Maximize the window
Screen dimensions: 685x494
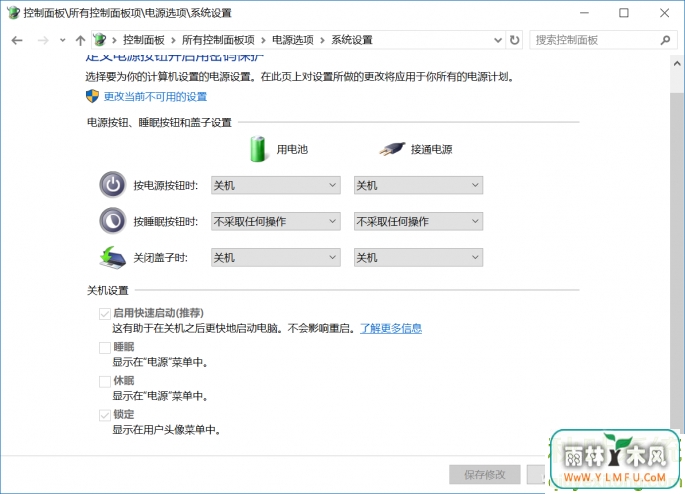coord(624,13)
